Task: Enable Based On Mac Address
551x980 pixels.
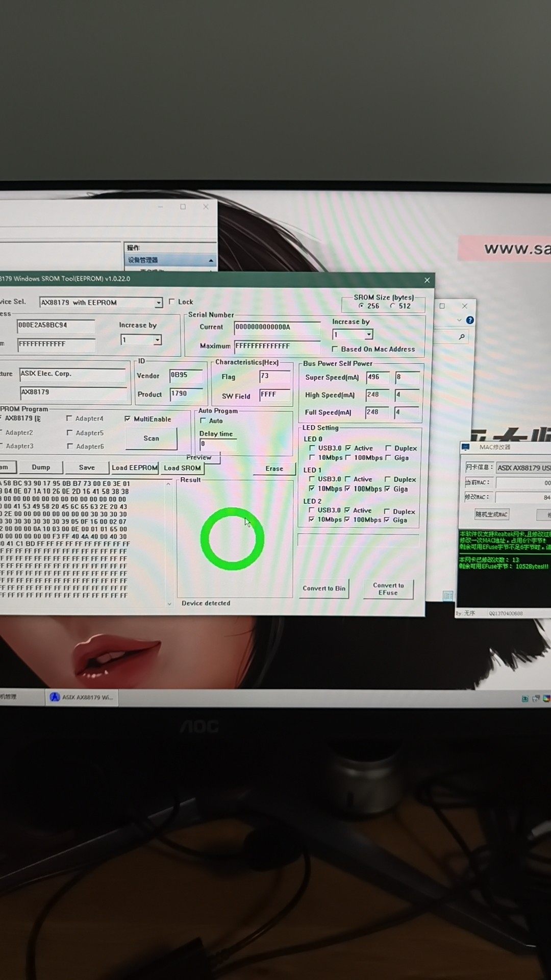Action: (x=335, y=349)
